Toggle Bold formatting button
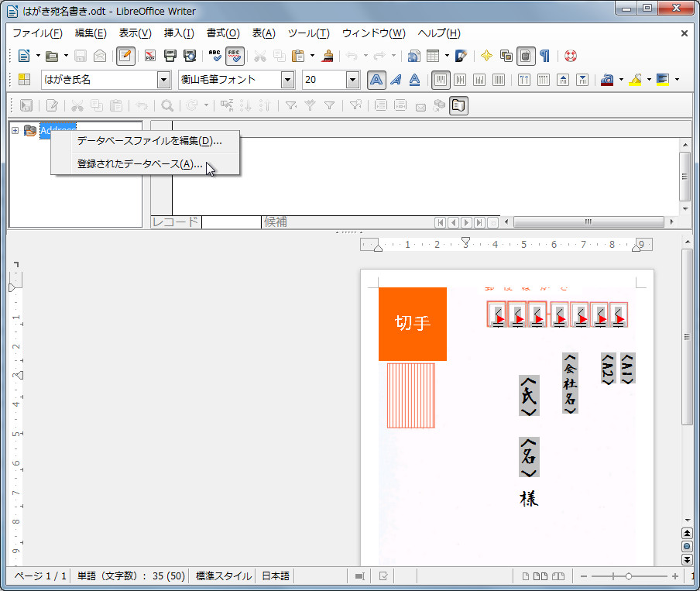 click(x=376, y=80)
